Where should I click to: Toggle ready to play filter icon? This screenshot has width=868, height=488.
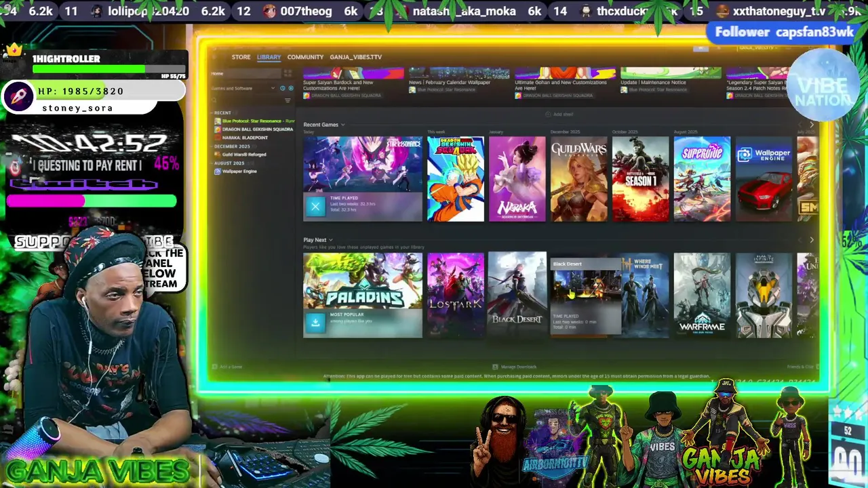coord(291,88)
